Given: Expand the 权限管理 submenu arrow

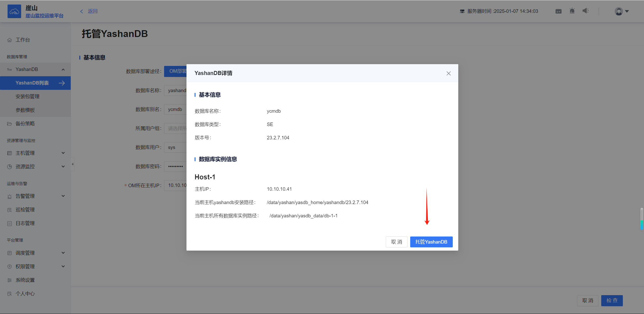Looking at the screenshot, I should tap(63, 266).
